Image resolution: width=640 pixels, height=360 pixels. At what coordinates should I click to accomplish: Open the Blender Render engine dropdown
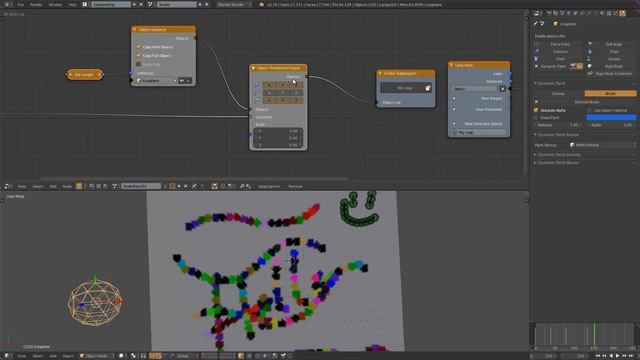(x=234, y=4)
